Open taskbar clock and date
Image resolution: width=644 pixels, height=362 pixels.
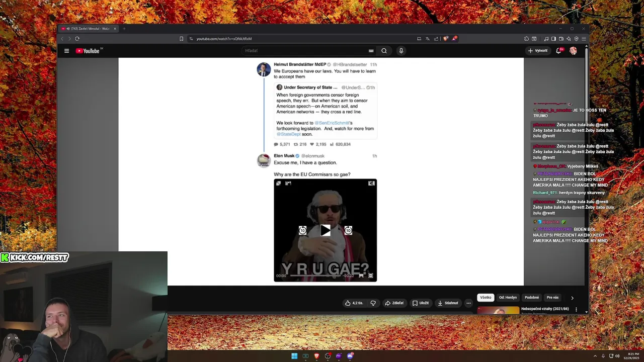pyautogui.click(x=631, y=356)
